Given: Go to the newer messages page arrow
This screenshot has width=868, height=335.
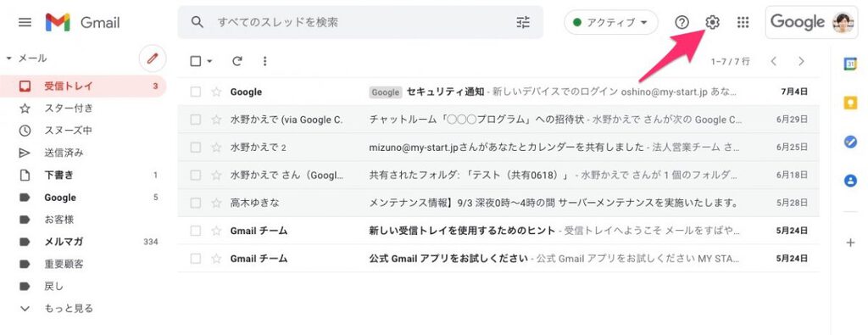Looking at the screenshot, I should pyautogui.click(x=774, y=61).
